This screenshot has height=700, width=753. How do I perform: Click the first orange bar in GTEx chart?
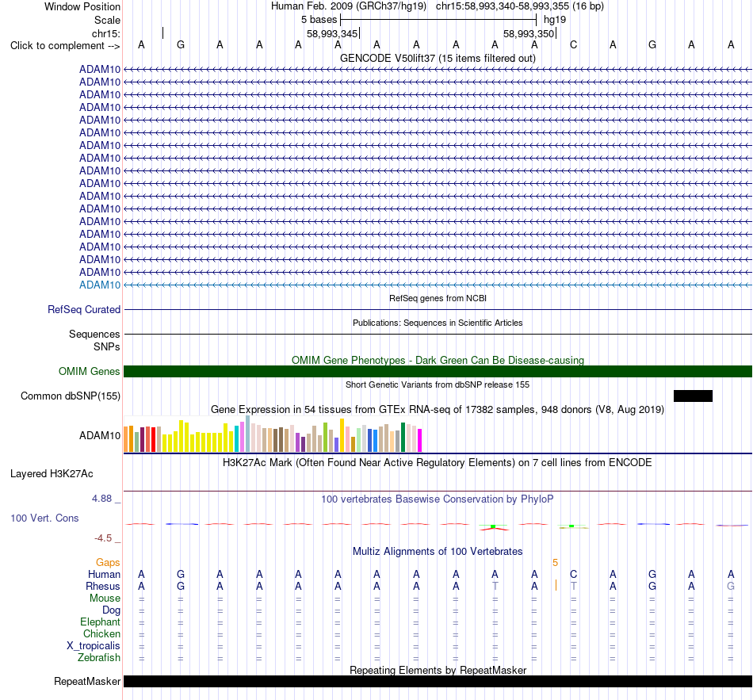(x=126, y=439)
